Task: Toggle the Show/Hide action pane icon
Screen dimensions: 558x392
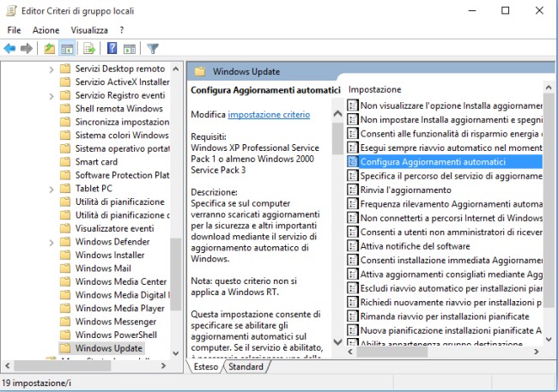Action: click(x=130, y=49)
